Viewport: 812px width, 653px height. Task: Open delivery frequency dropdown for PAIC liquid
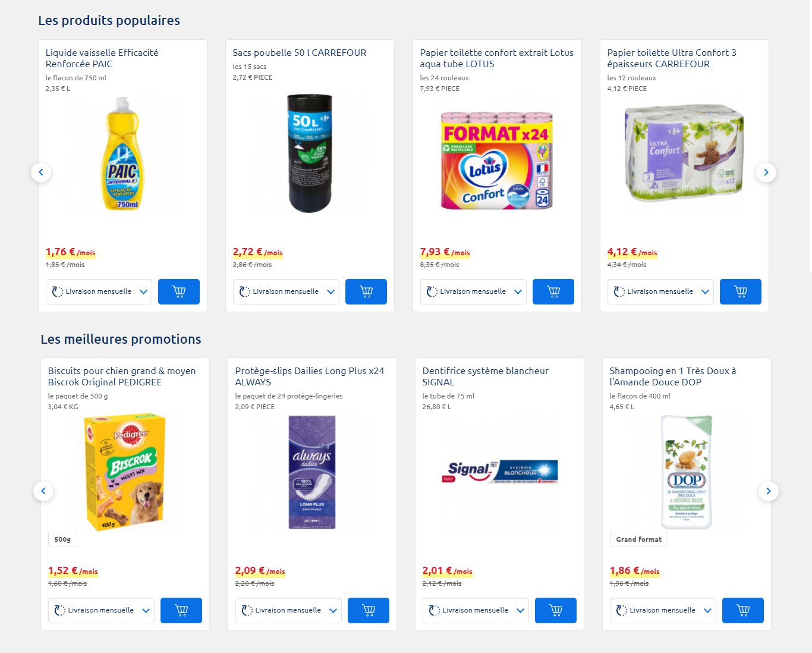click(x=99, y=291)
